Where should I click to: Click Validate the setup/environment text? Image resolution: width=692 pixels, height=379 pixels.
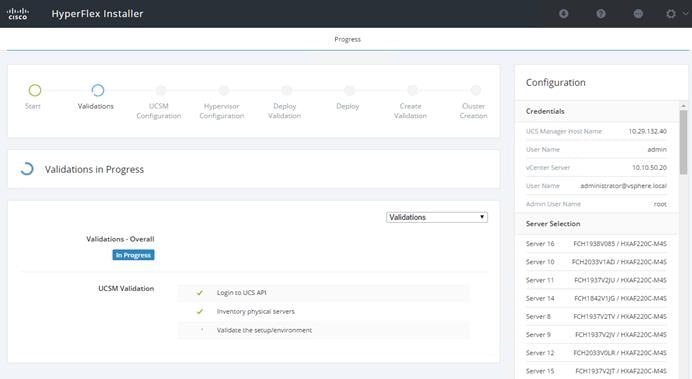click(x=264, y=330)
